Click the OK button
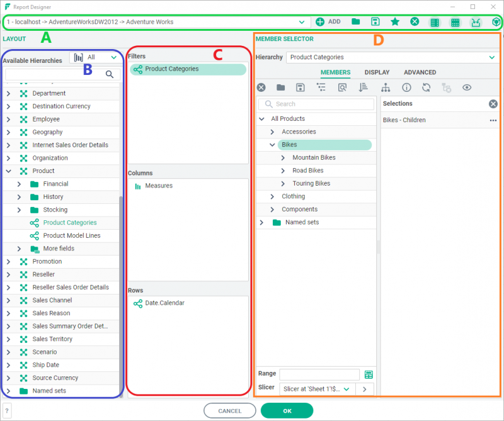 (287, 410)
